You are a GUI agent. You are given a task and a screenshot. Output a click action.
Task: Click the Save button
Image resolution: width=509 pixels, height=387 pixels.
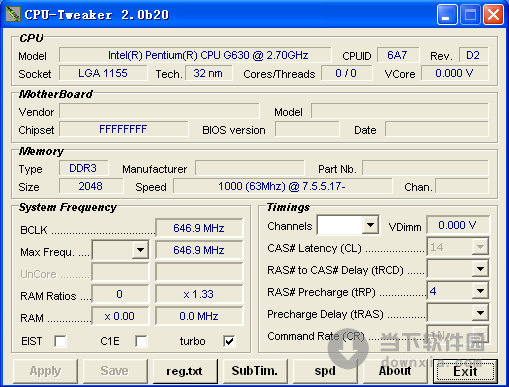[x=115, y=371]
